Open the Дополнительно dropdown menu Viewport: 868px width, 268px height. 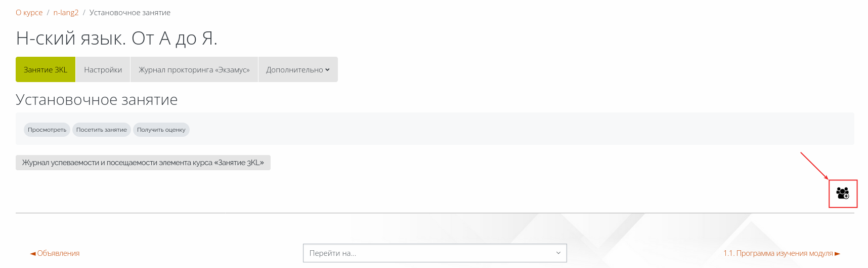point(298,69)
